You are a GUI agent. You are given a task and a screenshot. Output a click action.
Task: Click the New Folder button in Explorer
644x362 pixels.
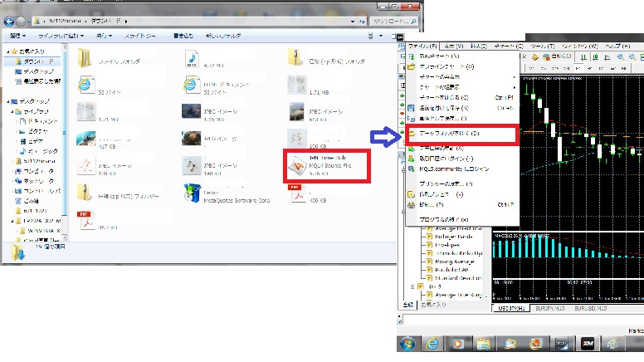tap(226, 37)
